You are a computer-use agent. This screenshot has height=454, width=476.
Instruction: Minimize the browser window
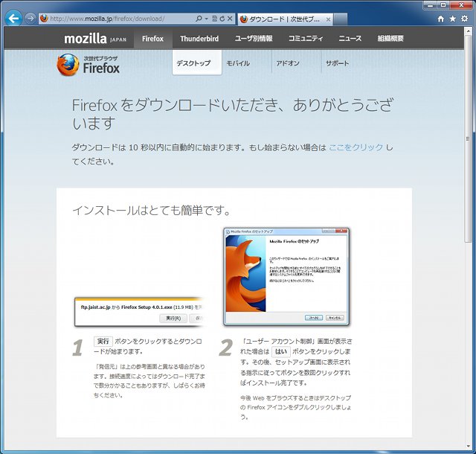pos(431,5)
